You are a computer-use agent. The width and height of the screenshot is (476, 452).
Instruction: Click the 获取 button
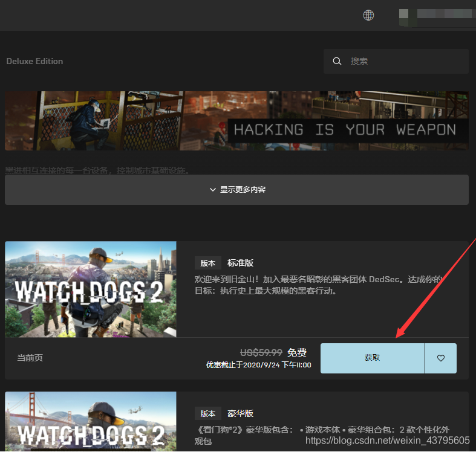[372, 358]
